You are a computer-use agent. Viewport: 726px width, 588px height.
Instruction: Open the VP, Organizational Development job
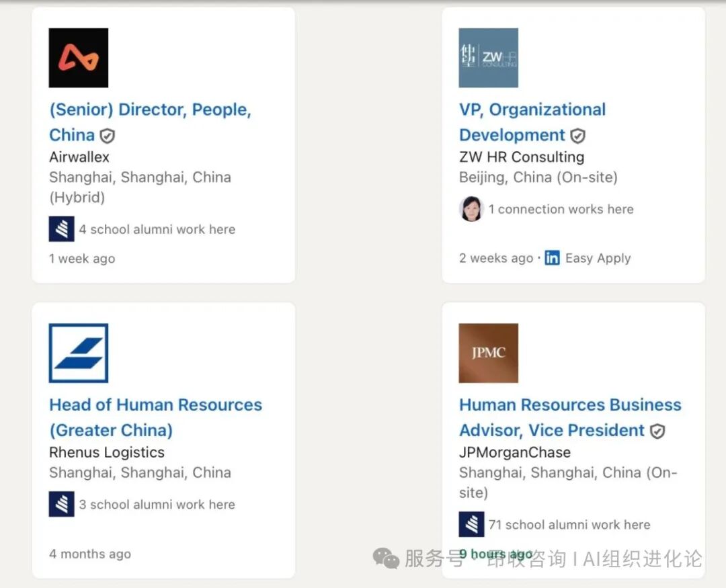(x=532, y=110)
